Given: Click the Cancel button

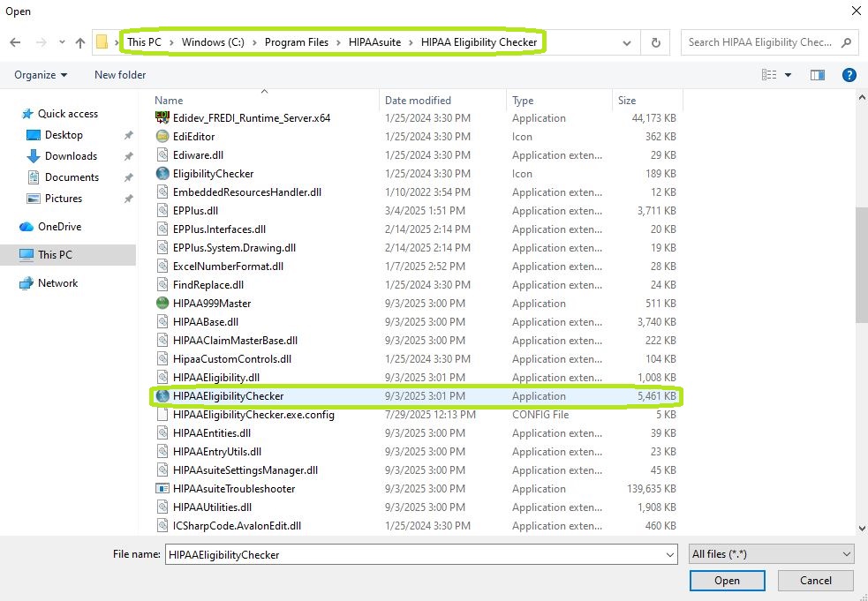Looking at the screenshot, I should click(815, 581).
